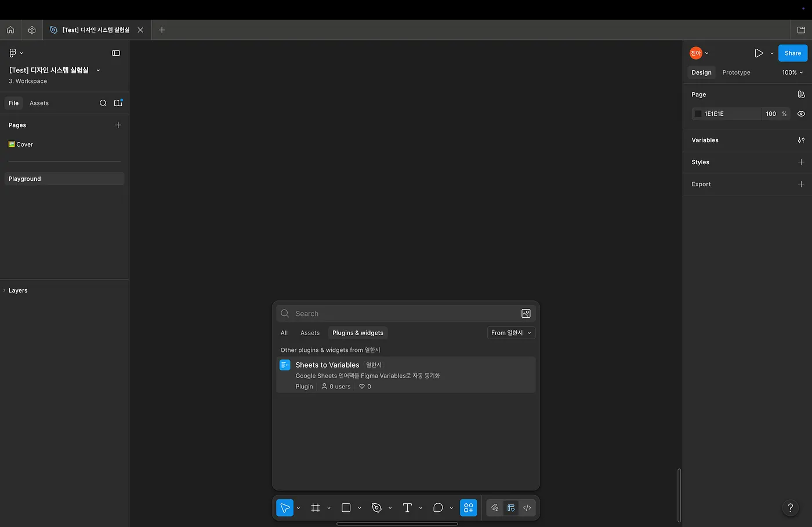Open a new tab with plus icon
The height and width of the screenshot is (527, 812).
[x=162, y=30]
